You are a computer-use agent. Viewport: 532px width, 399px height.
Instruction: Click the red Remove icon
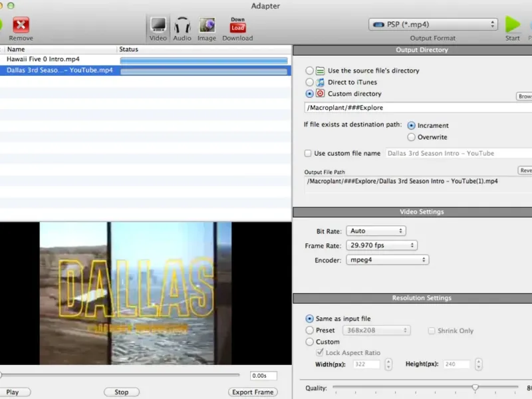[x=21, y=25]
